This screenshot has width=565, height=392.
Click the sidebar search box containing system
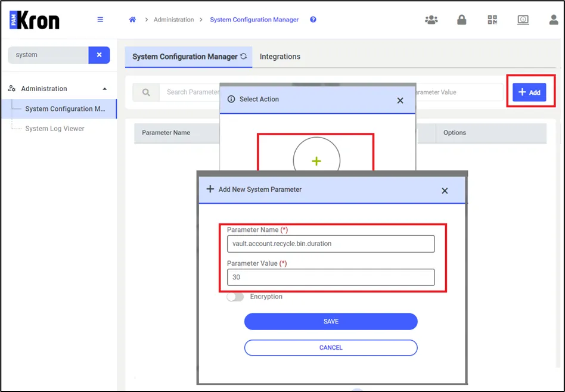click(x=48, y=55)
